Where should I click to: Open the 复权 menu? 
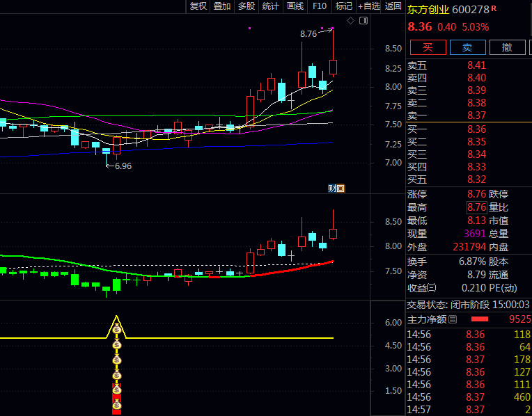tap(198, 6)
